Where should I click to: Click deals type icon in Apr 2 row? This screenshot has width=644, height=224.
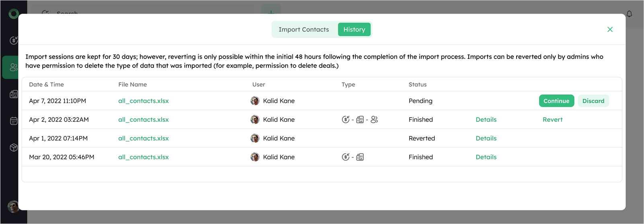[x=346, y=120]
